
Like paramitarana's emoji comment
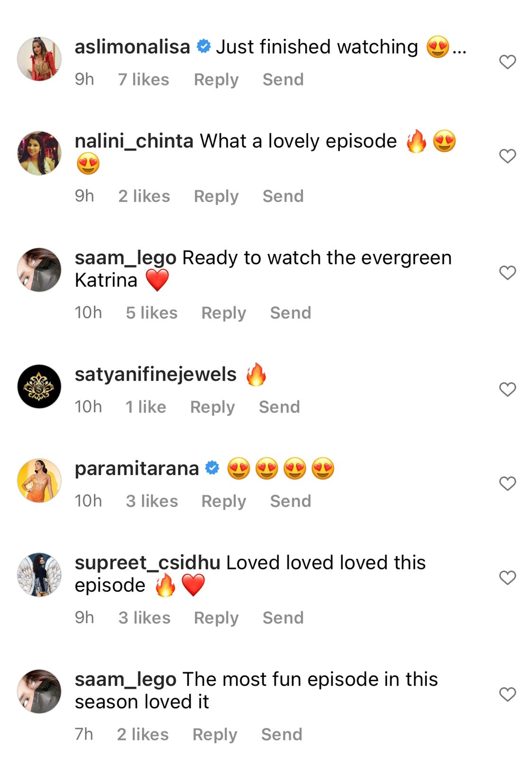tap(507, 483)
